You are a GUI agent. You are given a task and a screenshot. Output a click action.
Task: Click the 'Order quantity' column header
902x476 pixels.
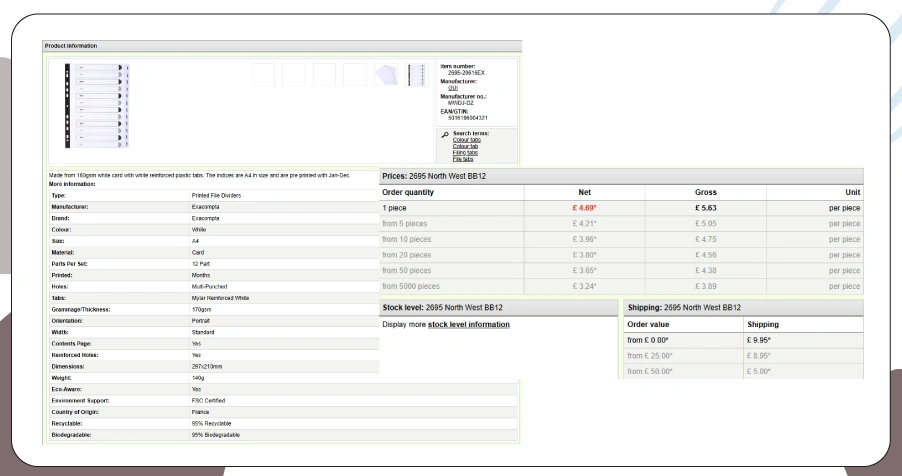tap(408, 192)
